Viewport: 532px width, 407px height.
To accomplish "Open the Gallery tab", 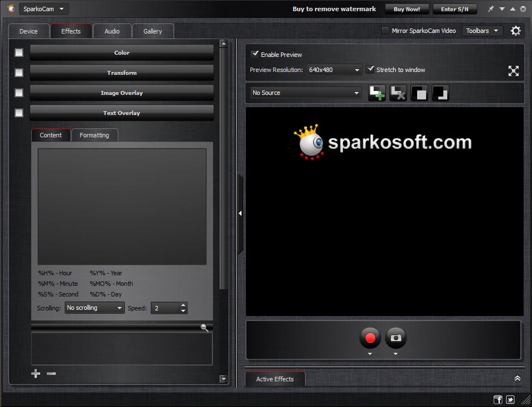I will point(153,31).
